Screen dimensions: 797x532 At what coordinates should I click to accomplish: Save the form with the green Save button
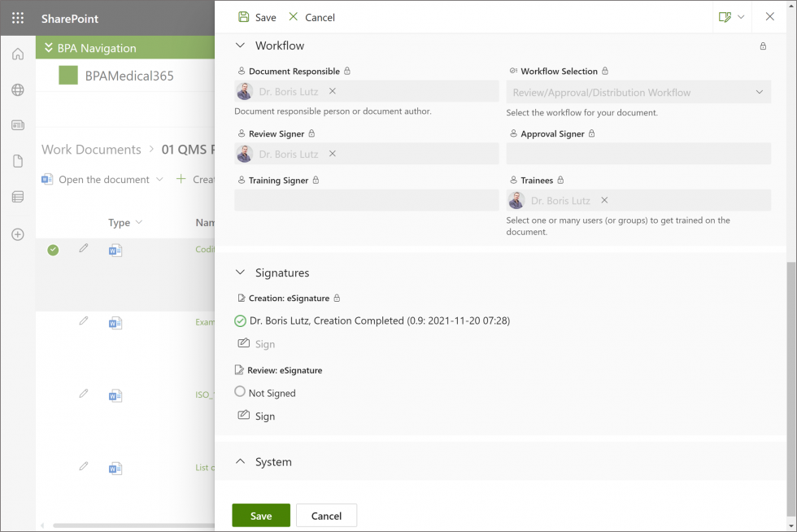260,515
